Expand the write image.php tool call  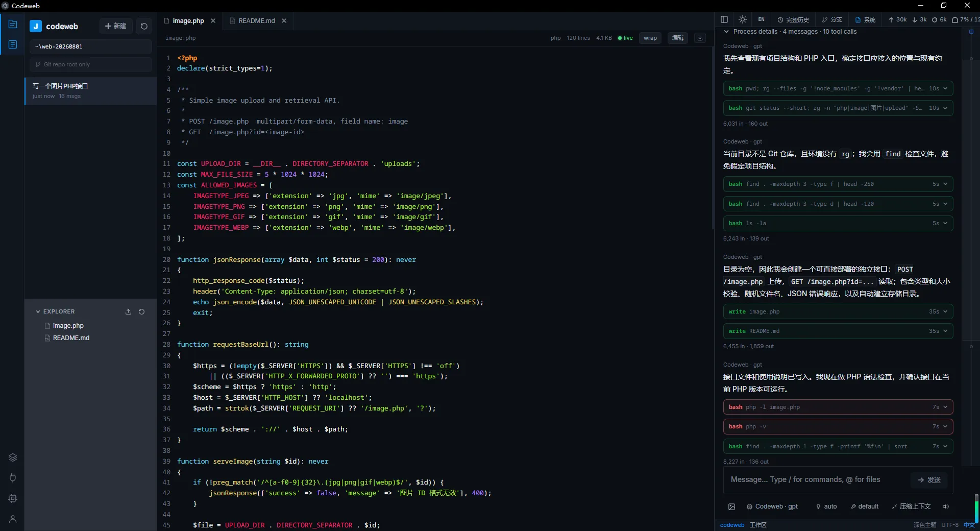tap(838, 311)
